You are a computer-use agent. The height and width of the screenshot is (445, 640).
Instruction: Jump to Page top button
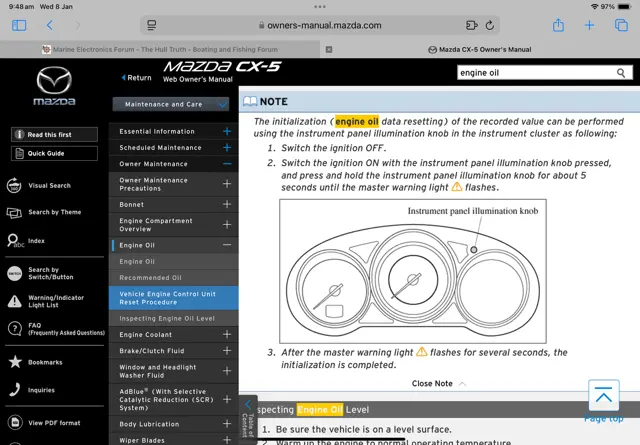[x=603, y=400]
